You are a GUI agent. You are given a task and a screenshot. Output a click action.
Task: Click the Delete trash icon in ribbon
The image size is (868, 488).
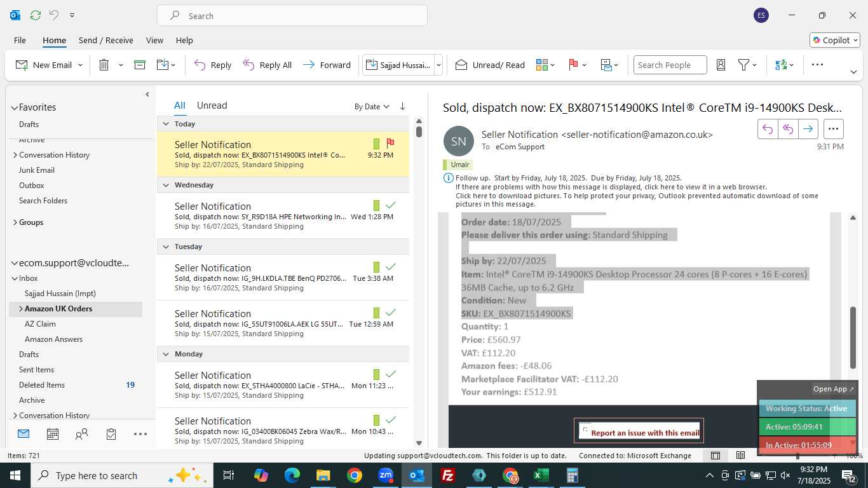(104, 65)
